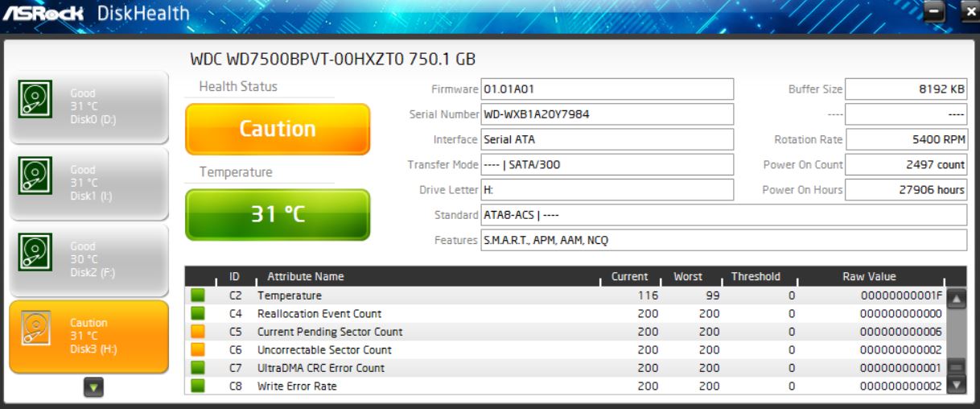The height and width of the screenshot is (409, 980).
Task: Select the Reallocation Event Count row name
Action: tap(319, 313)
